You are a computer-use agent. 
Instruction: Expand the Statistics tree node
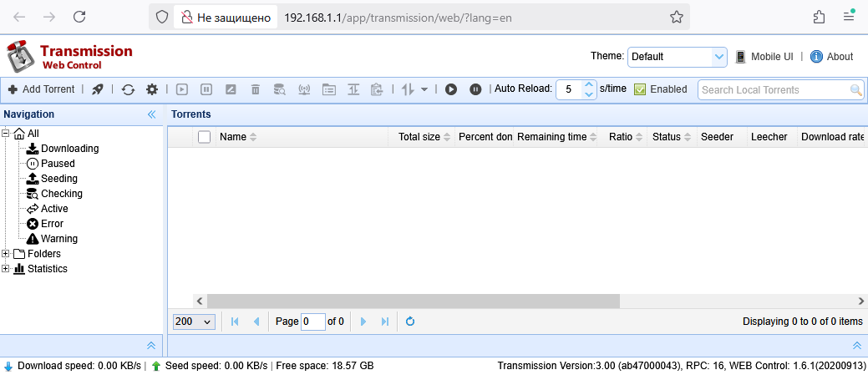pos(7,269)
